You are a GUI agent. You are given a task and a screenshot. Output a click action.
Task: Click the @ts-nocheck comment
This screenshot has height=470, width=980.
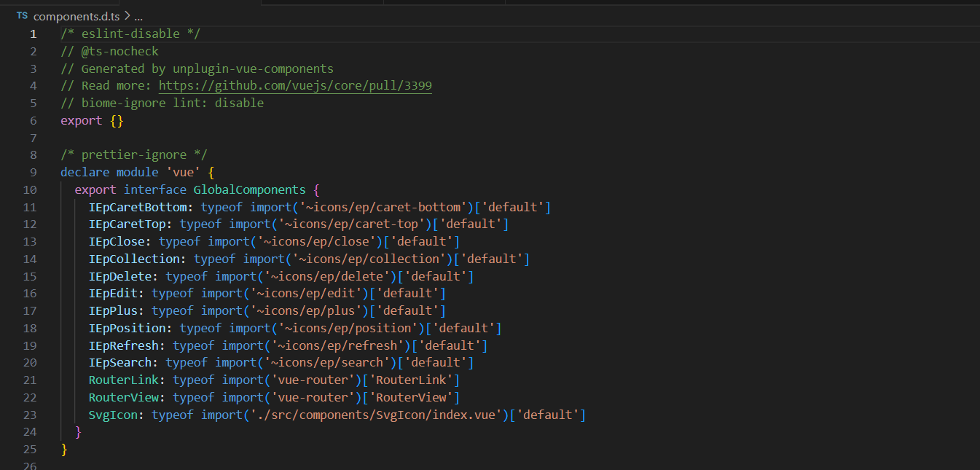pos(109,52)
